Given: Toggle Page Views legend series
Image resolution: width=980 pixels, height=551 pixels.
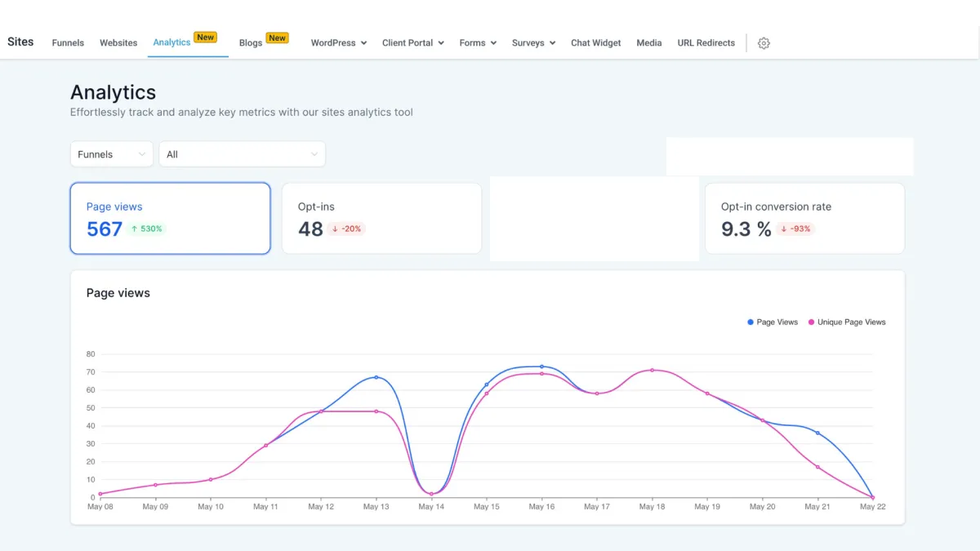Looking at the screenshot, I should (x=772, y=322).
